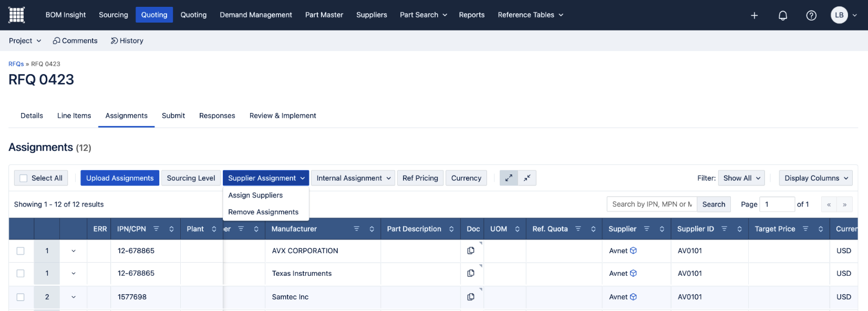This screenshot has width=868, height=311.
Task: Open the Project dropdown
Action: [25, 40]
